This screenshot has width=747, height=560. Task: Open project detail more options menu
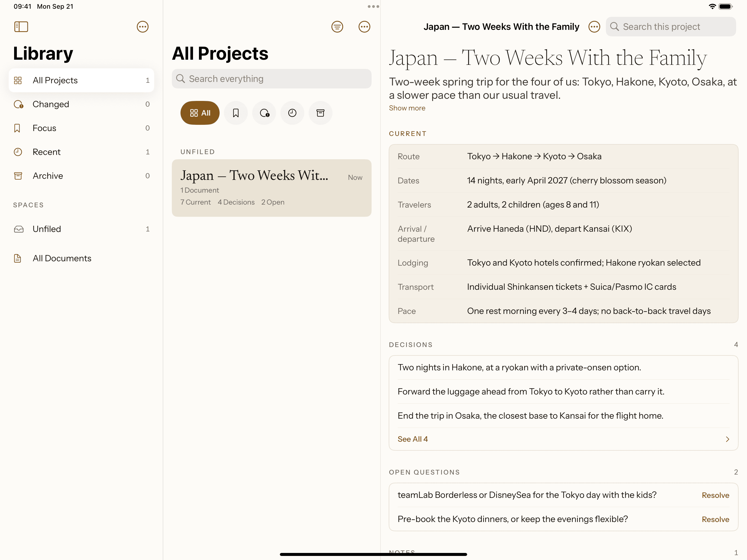[594, 27]
